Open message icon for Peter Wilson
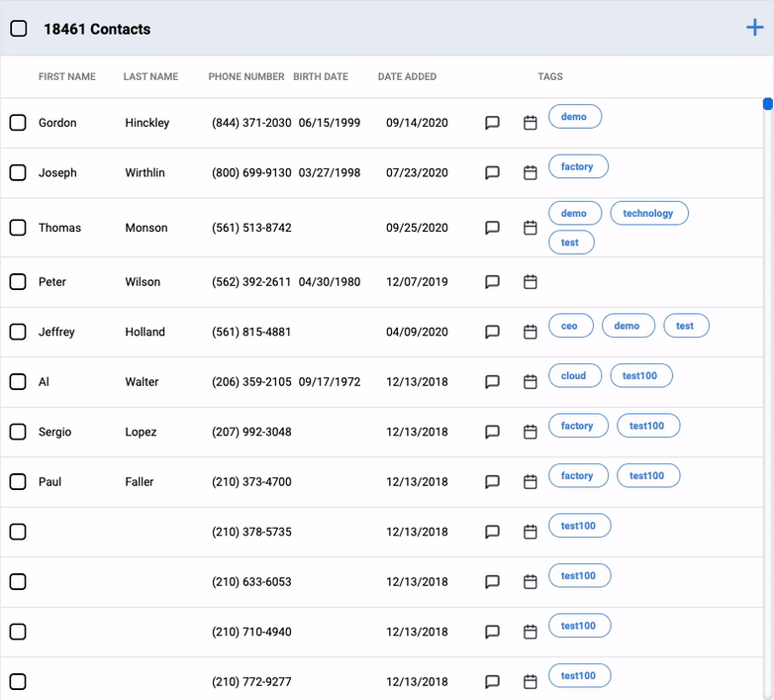774x700 pixels. click(x=492, y=282)
